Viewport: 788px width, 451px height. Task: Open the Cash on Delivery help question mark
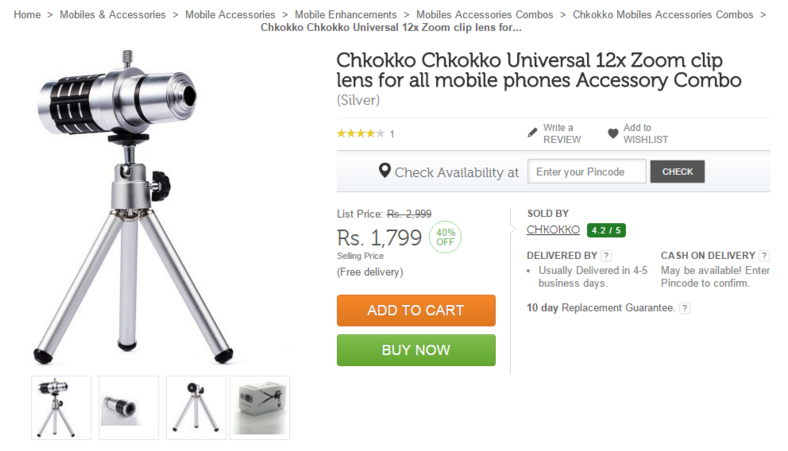tap(764, 255)
